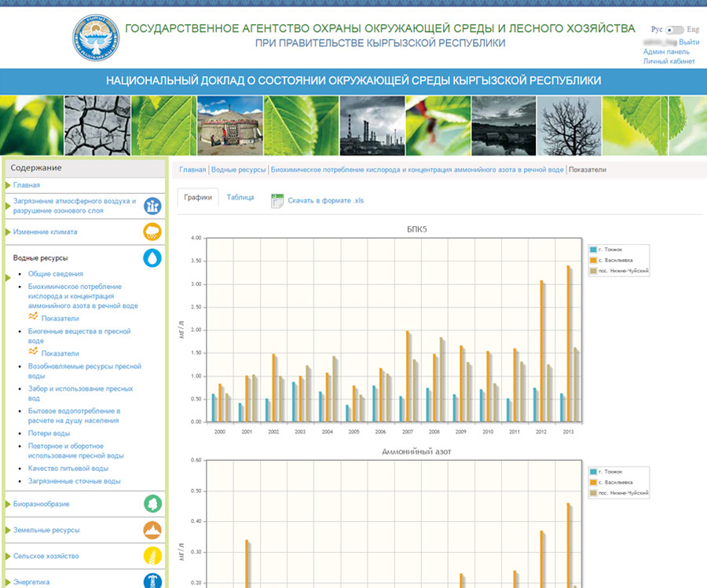Open Изменение климата sidebar section
707x588 pixels.
45,232
